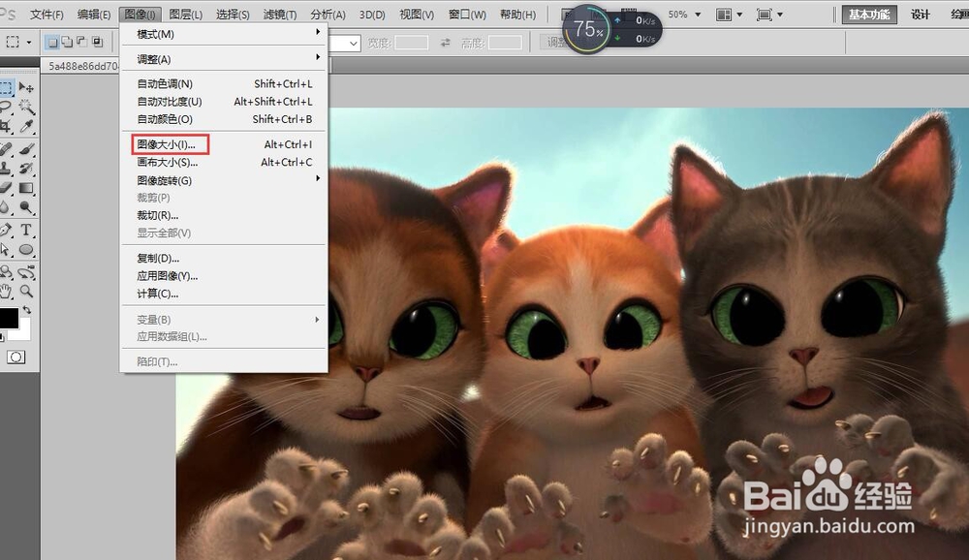Open the 图层(L) menu
This screenshot has height=560, width=969.
coord(185,15)
